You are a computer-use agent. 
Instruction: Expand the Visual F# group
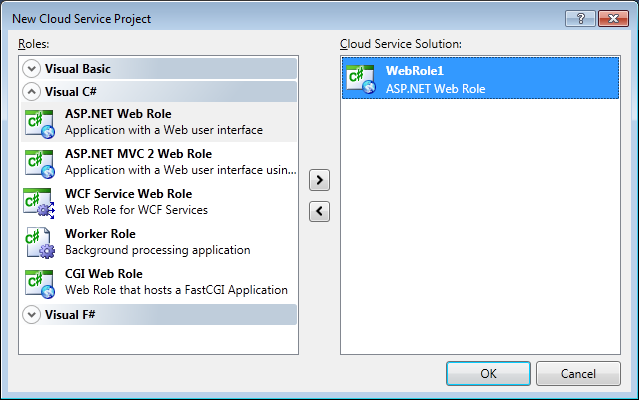(x=32, y=315)
